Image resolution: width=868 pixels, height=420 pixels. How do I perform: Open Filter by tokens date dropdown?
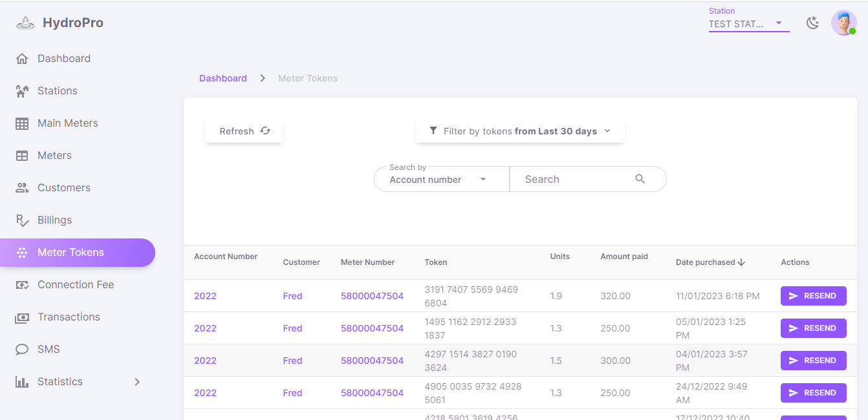(x=520, y=131)
